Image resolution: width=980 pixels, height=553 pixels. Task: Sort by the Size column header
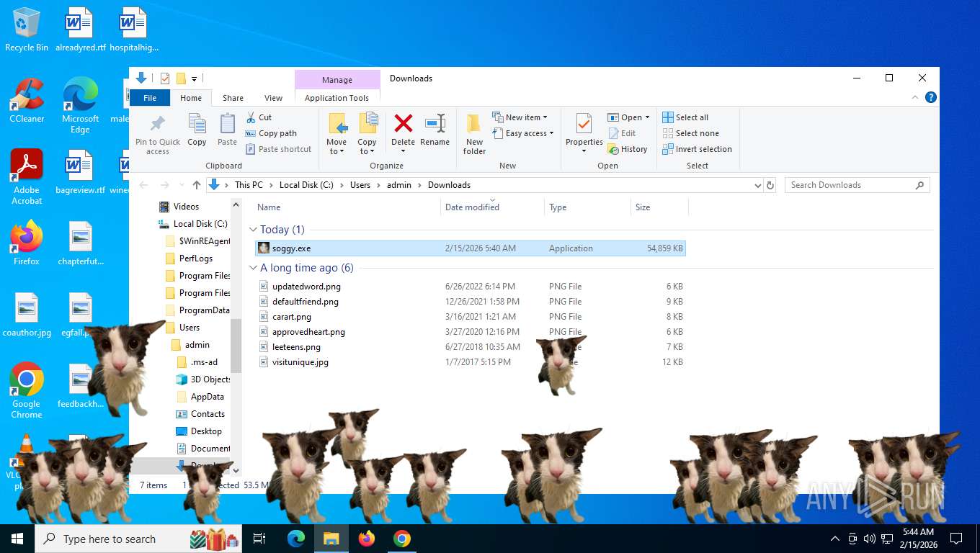pyautogui.click(x=659, y=207)
